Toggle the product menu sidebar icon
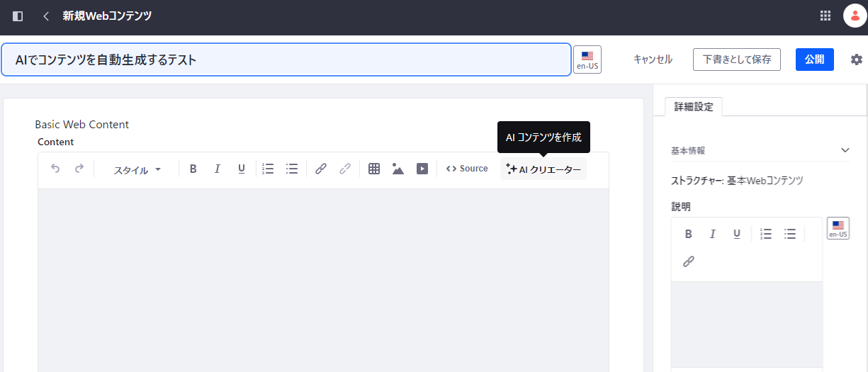 pyautogui.click(x=18, y=16)
